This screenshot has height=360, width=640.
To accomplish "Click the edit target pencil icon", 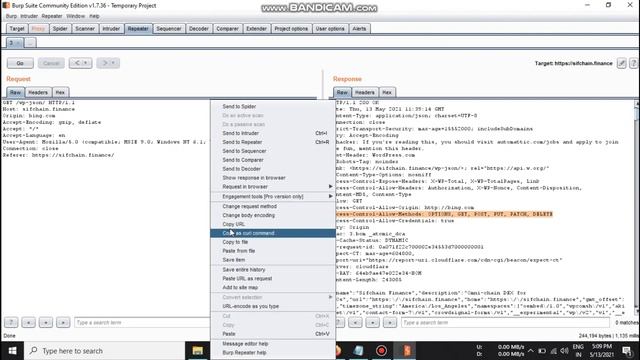I will pos(621,63).
